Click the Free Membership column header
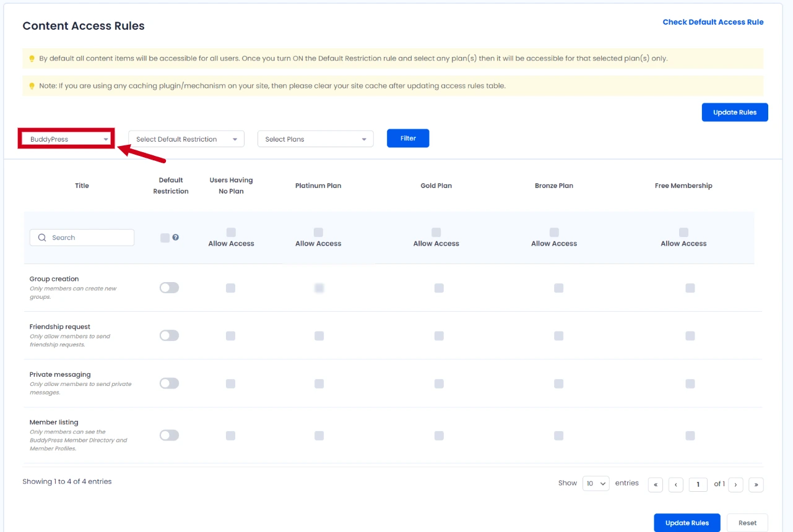This screenshot has width=793, height=532. click(x=683, y=186)
